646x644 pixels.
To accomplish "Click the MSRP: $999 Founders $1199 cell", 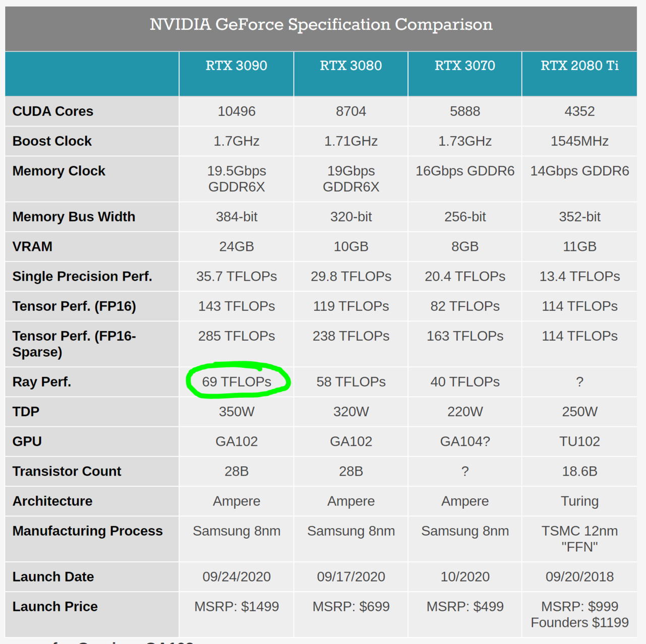I will pos(579,614).
